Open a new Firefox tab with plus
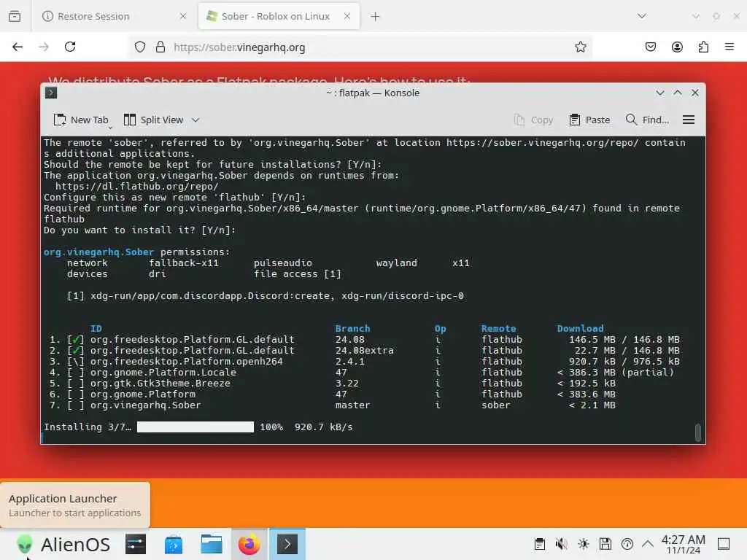 point(376,16)
